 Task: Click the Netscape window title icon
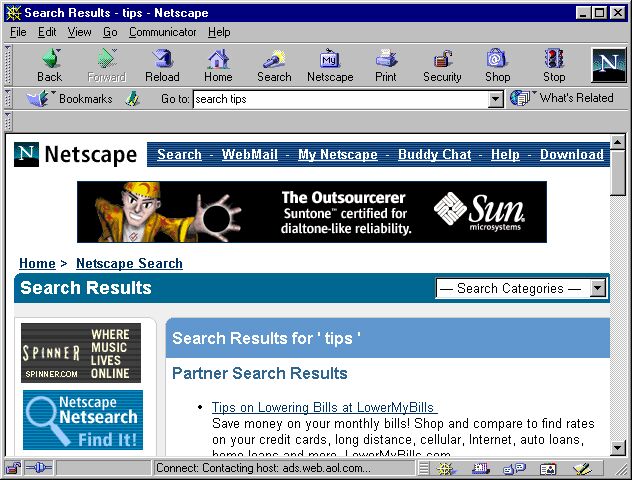(x=13, y=13)
